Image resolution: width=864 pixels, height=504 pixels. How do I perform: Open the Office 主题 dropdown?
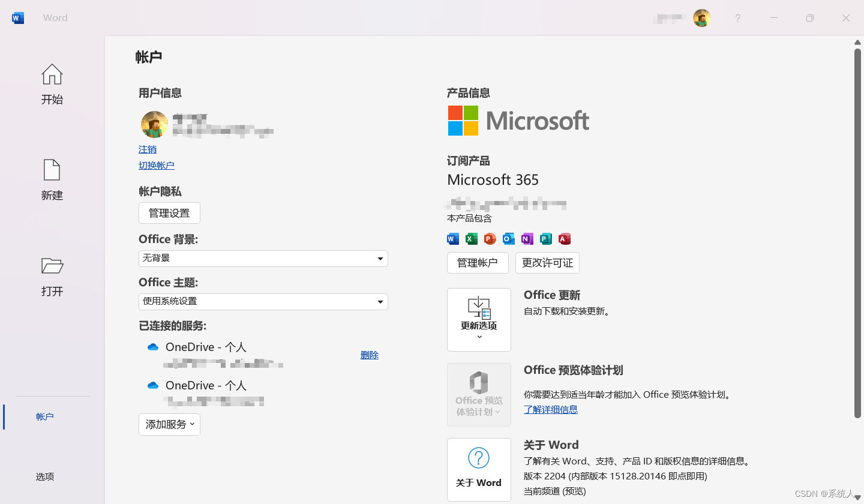(x=263, y=302)
